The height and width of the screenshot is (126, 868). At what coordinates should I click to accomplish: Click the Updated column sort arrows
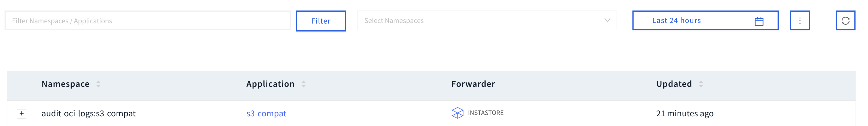[700, 84]
